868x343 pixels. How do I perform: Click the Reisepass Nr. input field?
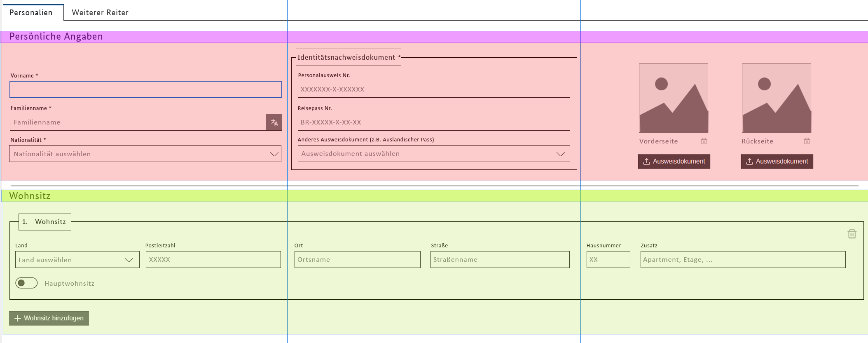coord(434,122)
